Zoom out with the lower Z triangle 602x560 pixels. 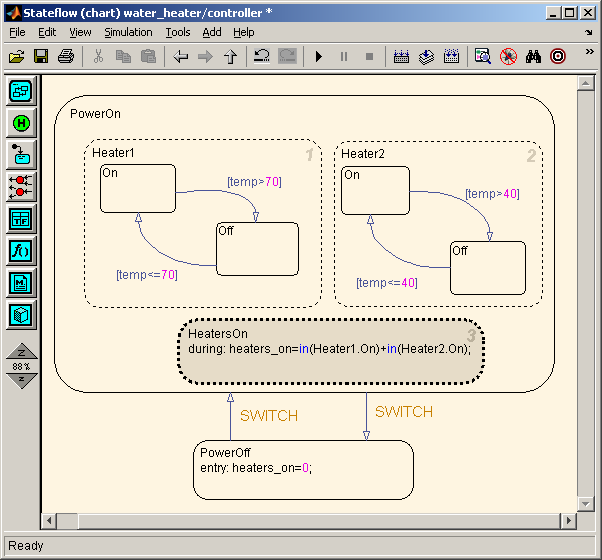(22, 381)
